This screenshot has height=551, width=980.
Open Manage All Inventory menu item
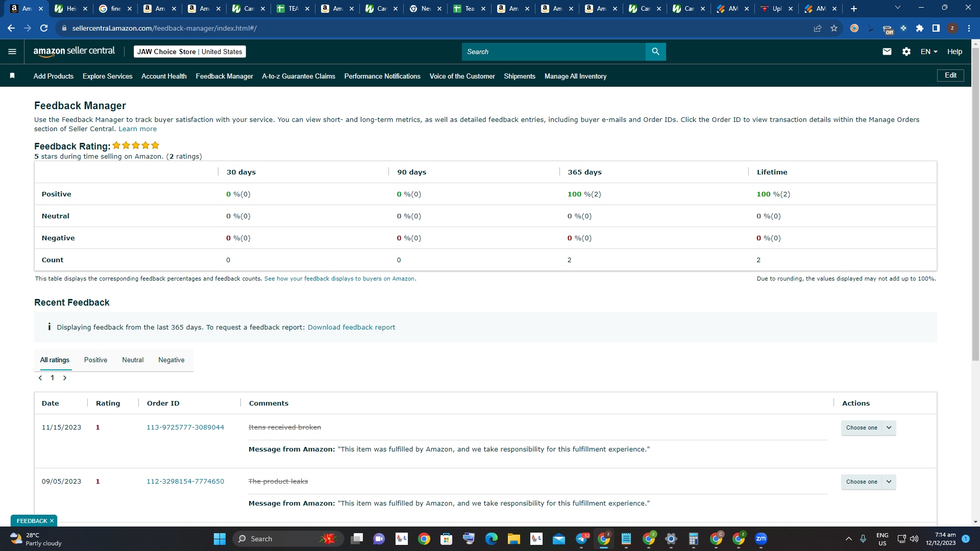point(576,76)
